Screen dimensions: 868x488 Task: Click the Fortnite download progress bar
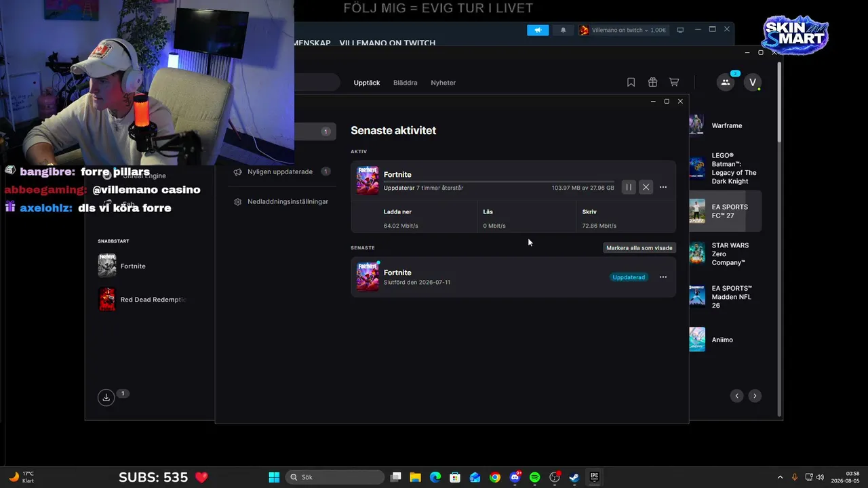499,181
